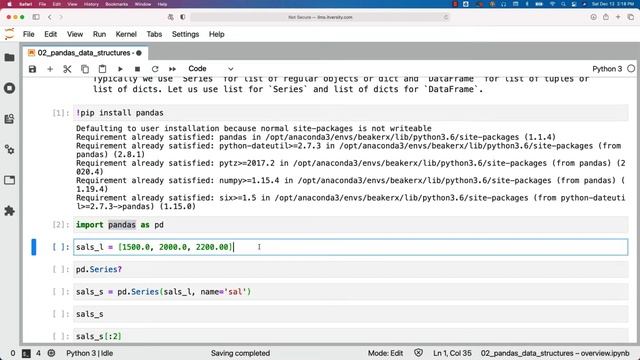Select the import pandas as pd cell
Image resolution: width=640 pixels, height=360 pixels.
pos(350,224)
